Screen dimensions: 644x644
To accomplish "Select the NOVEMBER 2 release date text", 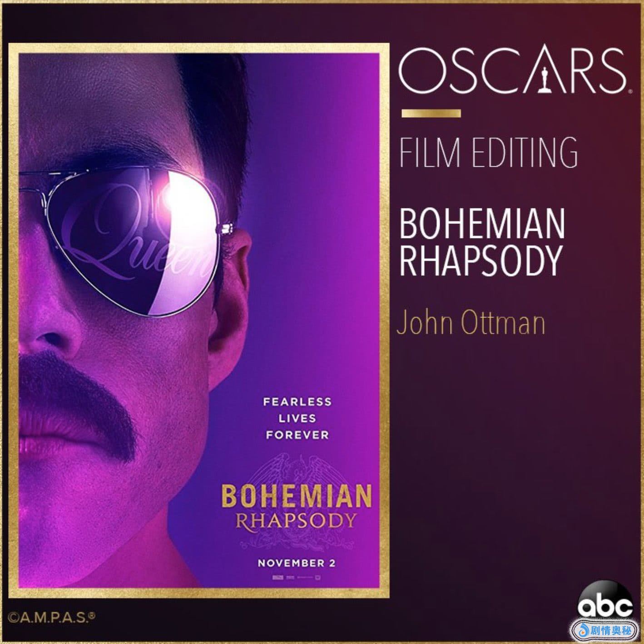I will pos(296,563).
